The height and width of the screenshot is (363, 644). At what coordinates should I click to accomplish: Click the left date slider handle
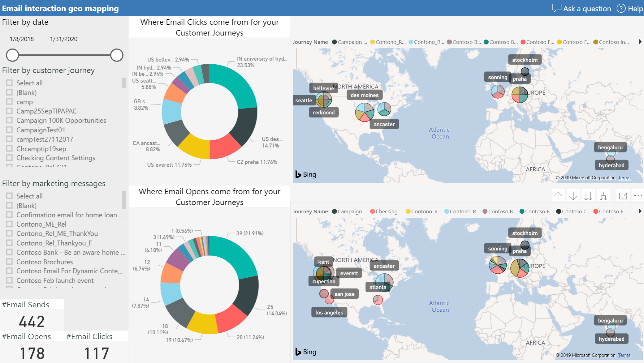[x=12, y=55]
